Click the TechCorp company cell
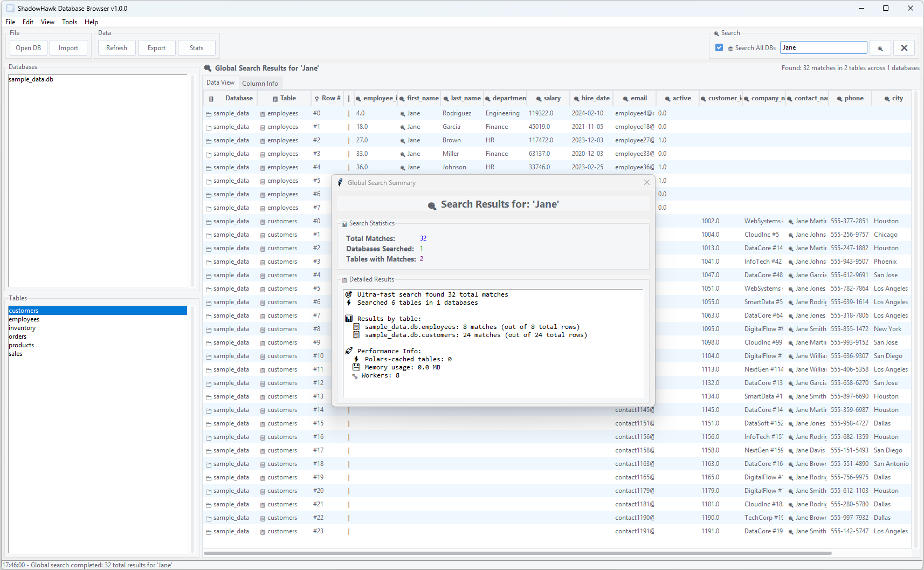The image size is (924, 570). pos(764,518)
